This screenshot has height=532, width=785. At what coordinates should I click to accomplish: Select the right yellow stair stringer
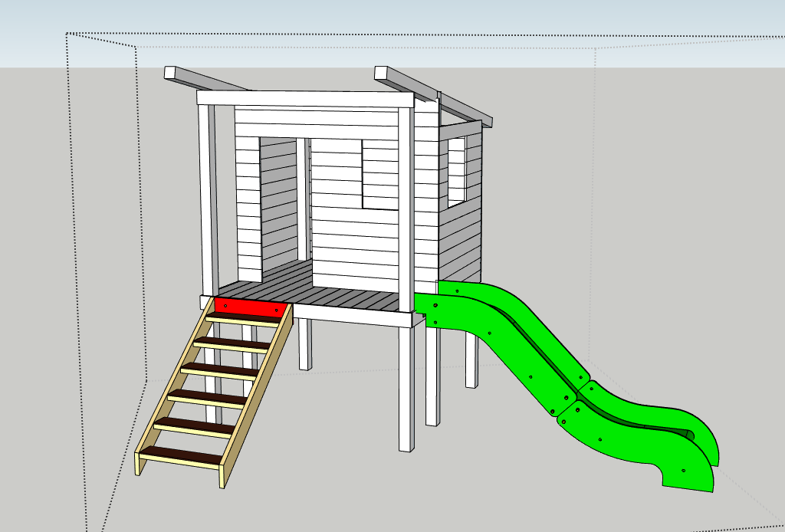(x=256, y=396)
